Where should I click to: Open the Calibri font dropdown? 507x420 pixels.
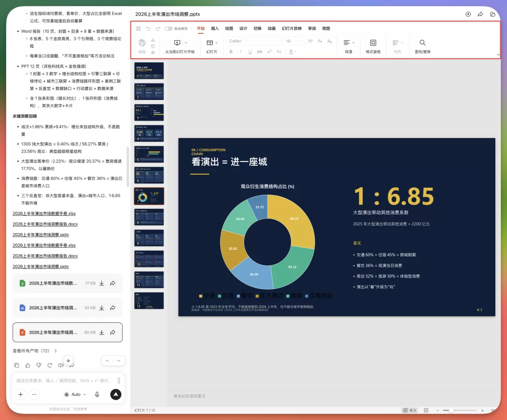[254, 41]
